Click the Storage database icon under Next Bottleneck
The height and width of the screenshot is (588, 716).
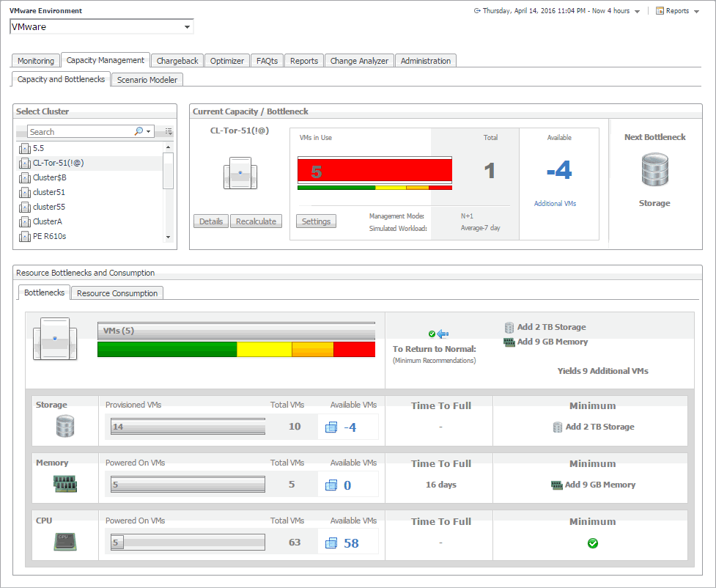pyautogui.click(x=654, y=170)
